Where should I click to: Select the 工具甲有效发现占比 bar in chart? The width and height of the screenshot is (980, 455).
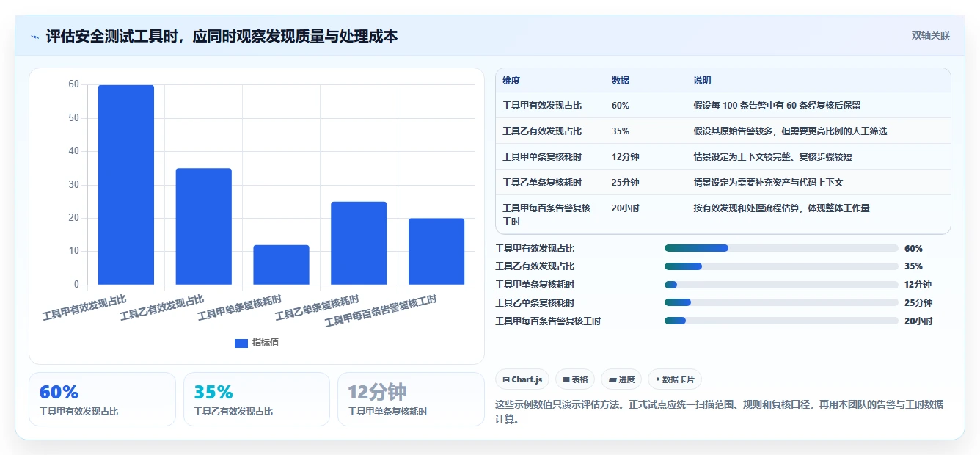[126, 185]
